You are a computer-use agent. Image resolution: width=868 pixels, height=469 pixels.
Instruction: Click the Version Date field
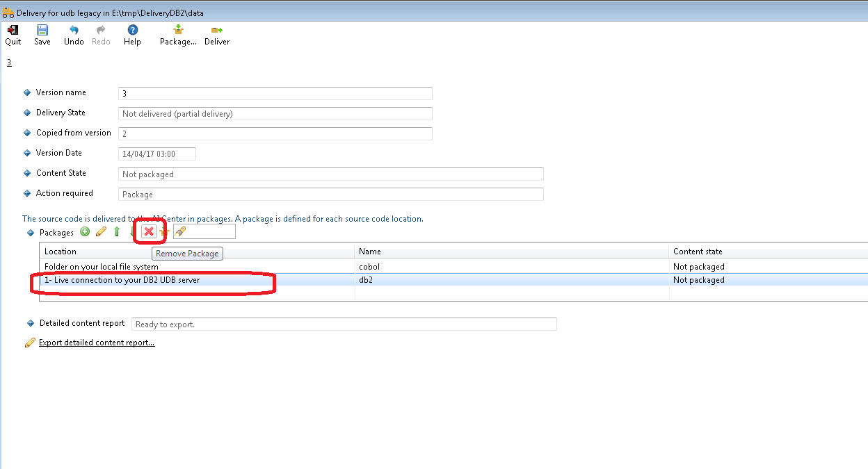157,154
